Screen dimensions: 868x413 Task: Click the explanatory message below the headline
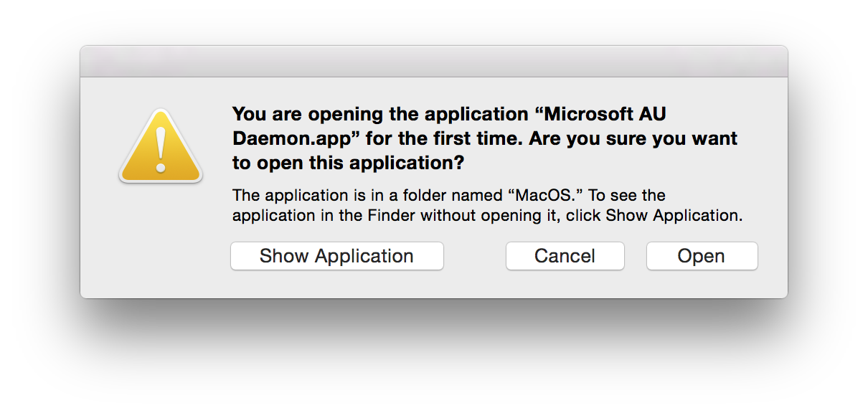488,205
